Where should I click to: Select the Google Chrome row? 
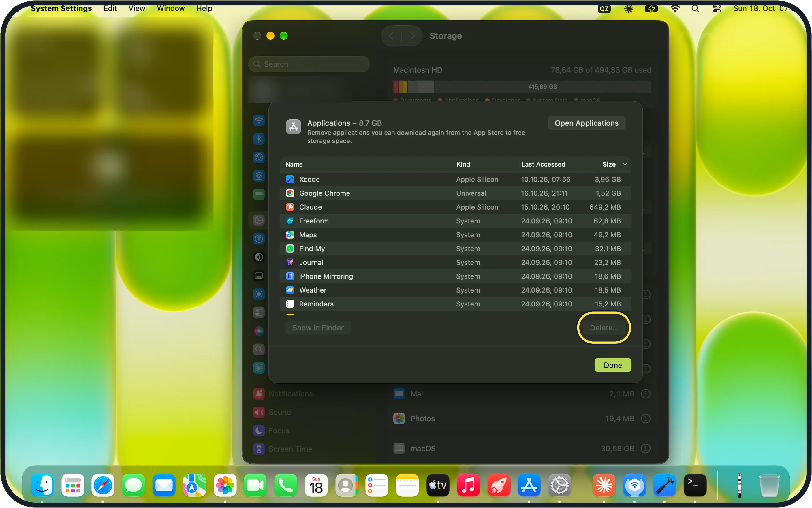(455, 193)
